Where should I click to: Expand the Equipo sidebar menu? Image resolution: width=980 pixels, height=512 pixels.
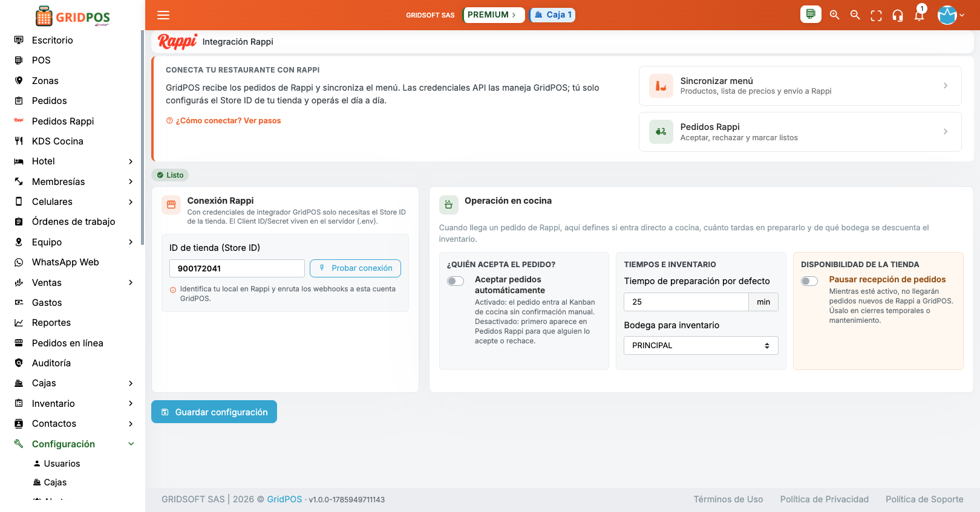click(131, 242)
